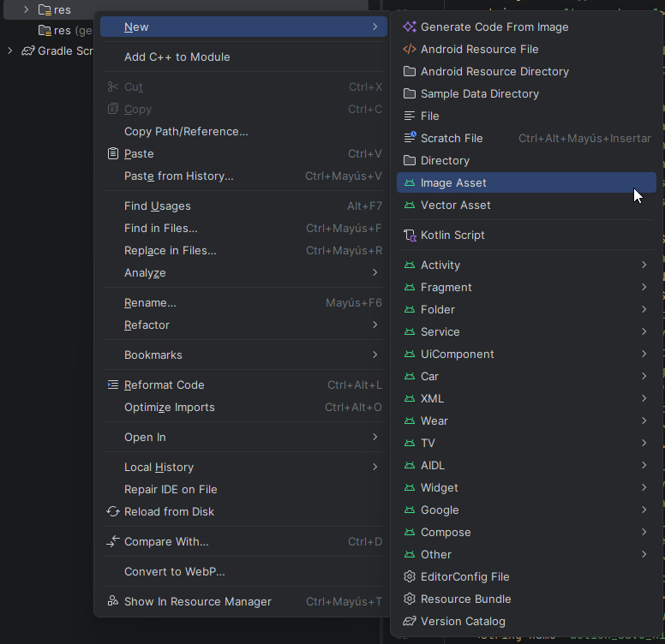Click the Generate Code From Image sparkle icon
Image resolution: width=665 pixels, height=644 pixels.
(x=410, y=27)
